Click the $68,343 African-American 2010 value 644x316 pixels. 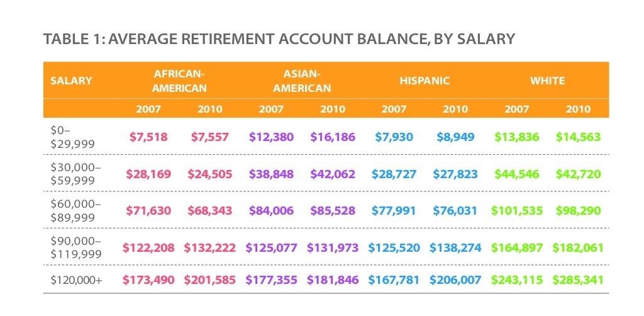tap(209, 210)
